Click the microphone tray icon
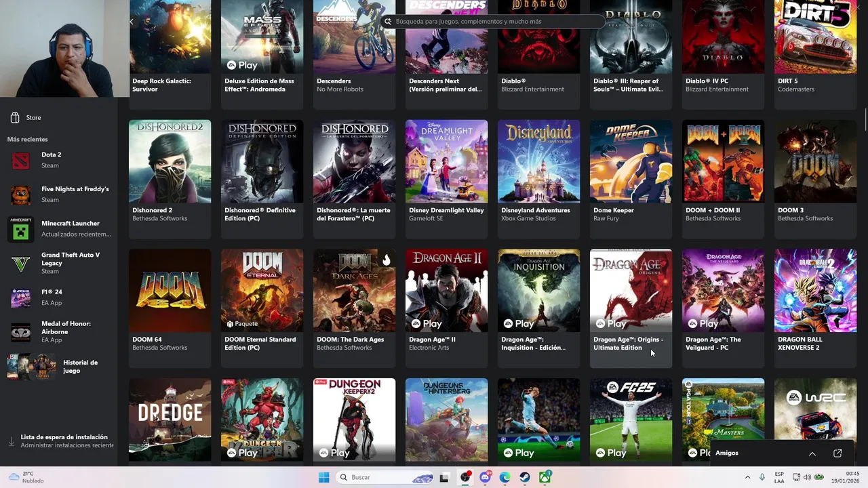 (x=762, y=477)
